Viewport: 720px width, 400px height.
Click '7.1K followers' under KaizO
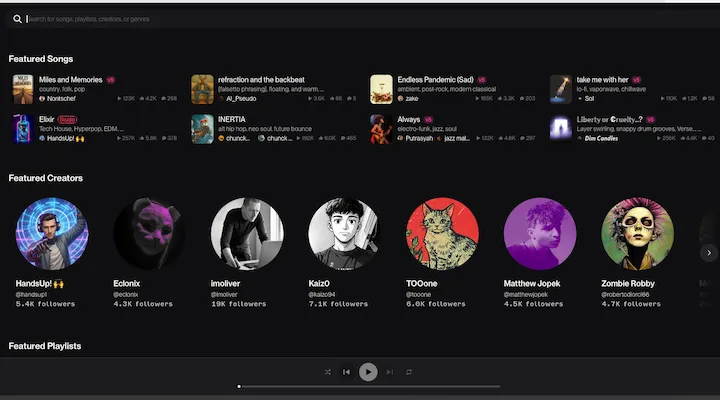[x=338, y=304]
